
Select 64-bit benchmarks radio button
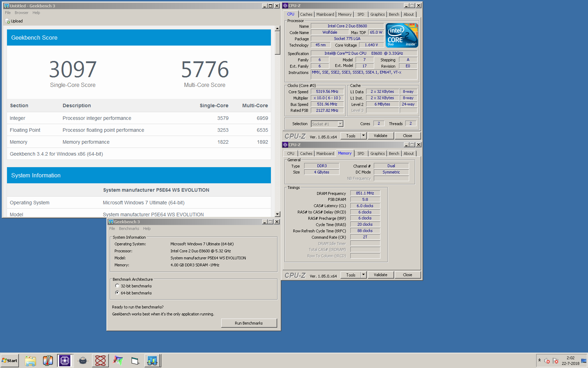117,293
